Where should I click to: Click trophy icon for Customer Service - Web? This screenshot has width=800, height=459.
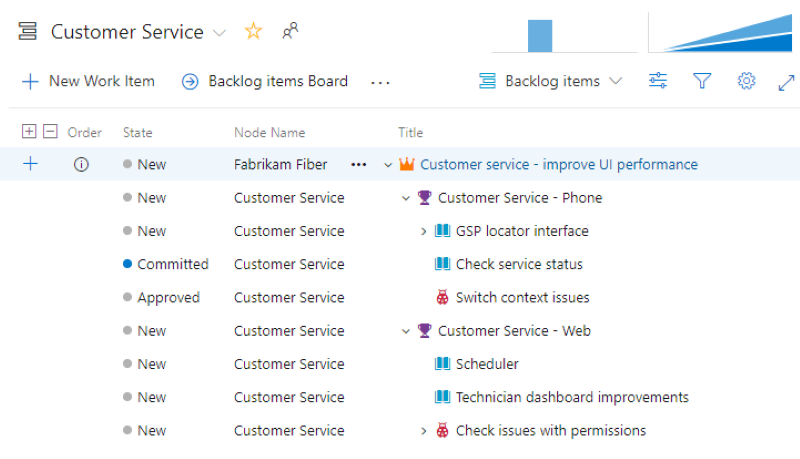tap(424, 330)
